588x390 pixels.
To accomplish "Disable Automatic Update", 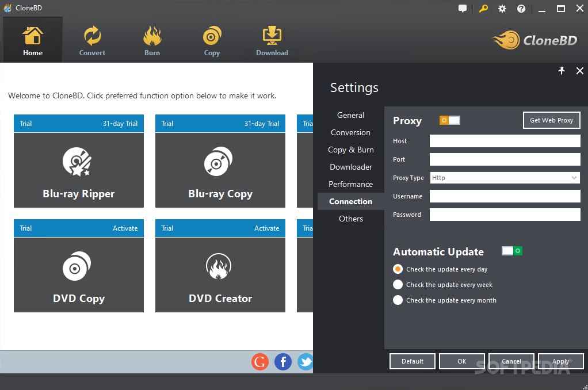I will (511, 251).
